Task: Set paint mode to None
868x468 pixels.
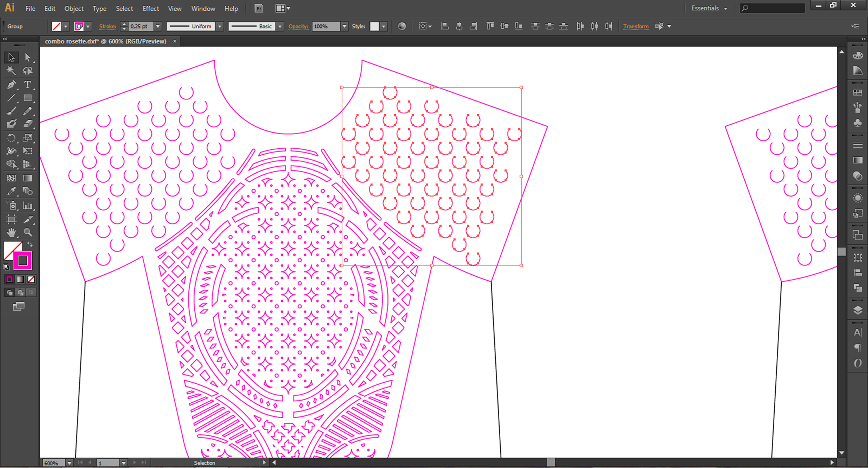Action: 31,279
